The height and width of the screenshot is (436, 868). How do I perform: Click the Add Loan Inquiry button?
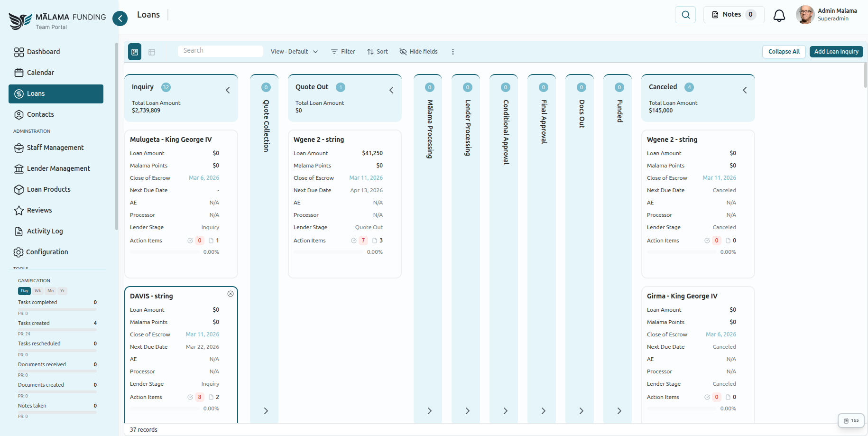836,51
